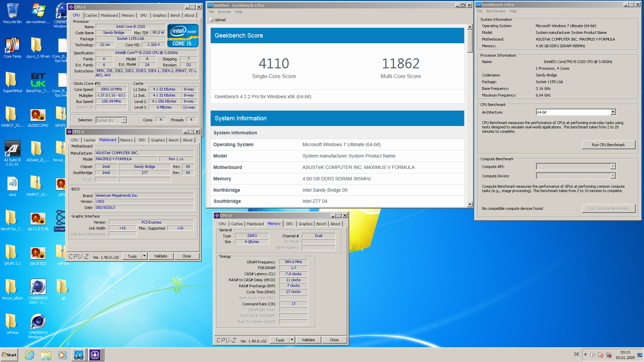
Task: Open the cb2003 2942 image file
Action: click(x=38, y=117)
